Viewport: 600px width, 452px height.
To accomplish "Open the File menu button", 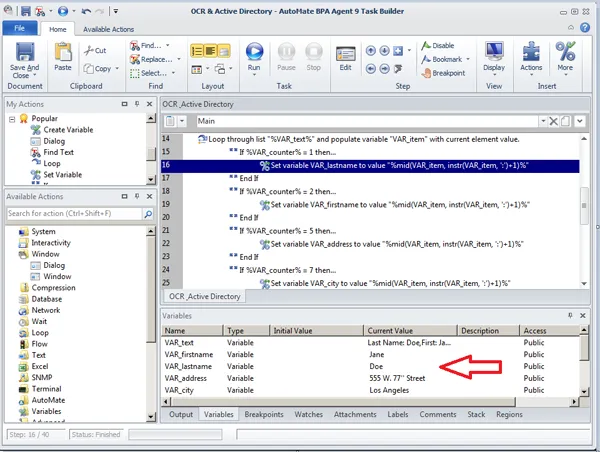I will [19, 30].
